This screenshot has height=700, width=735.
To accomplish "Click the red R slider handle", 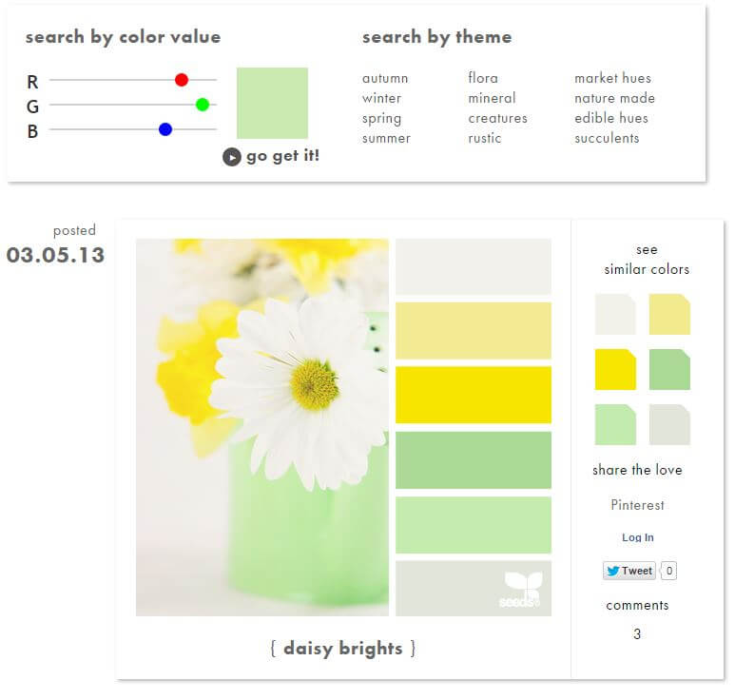I will pos(182,80).
